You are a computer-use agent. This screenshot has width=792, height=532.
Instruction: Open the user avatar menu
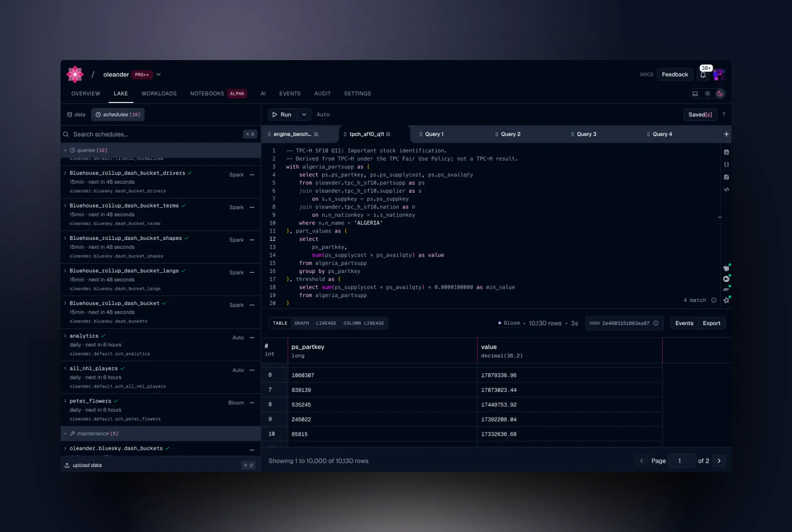click(719, 74)
